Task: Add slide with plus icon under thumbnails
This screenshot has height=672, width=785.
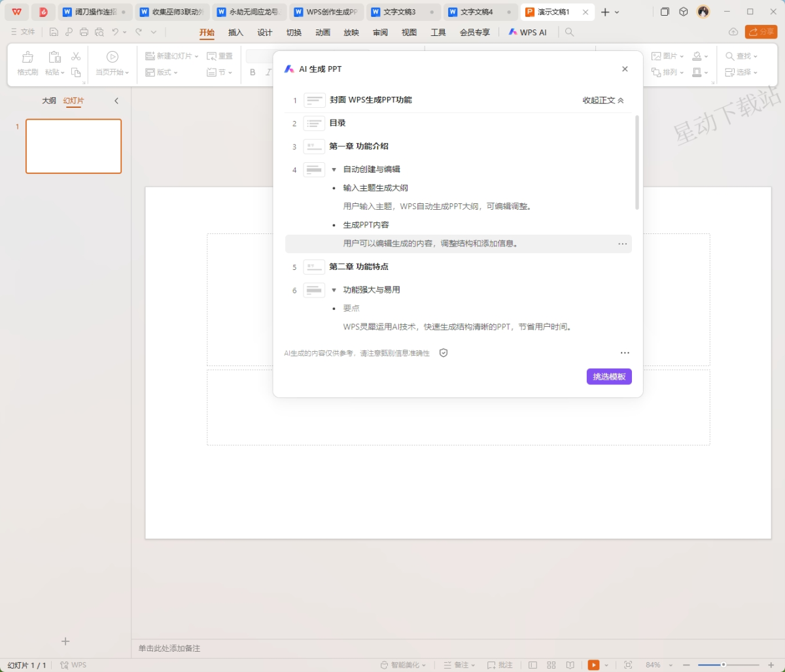Action: 65,641
